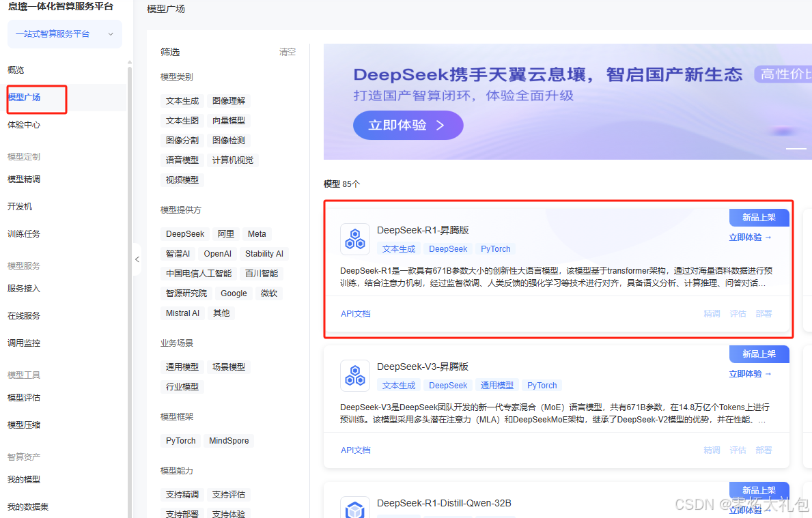
Task: Click the DeepSeek-R1-Distill-Qwen-32B logo icon
Action: tap(354, 508)
